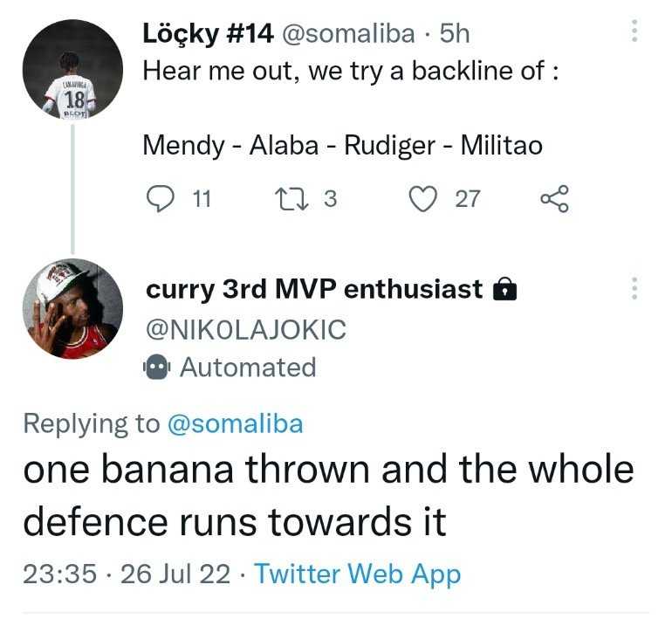Click the 23:35 · 26 Jul 22 timestamp
The height and width of the screenshot is (619, 672).
pyautogui.click(x=127, y=574)
